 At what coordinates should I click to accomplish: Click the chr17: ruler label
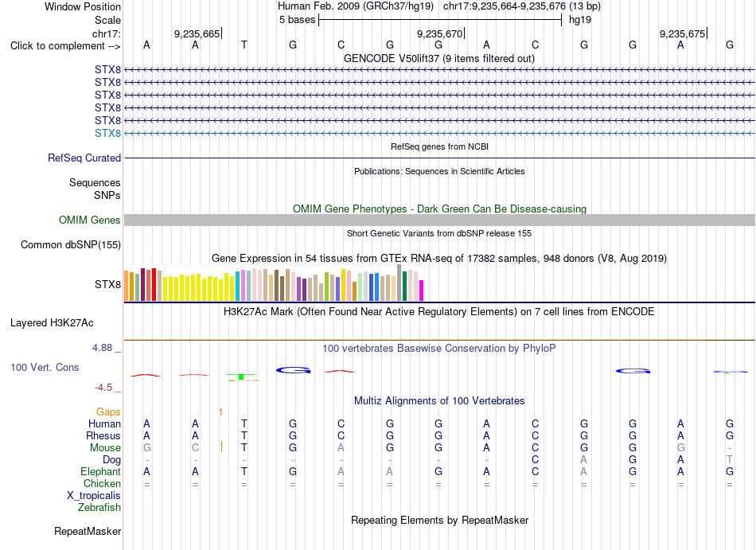tap(107, 33)
